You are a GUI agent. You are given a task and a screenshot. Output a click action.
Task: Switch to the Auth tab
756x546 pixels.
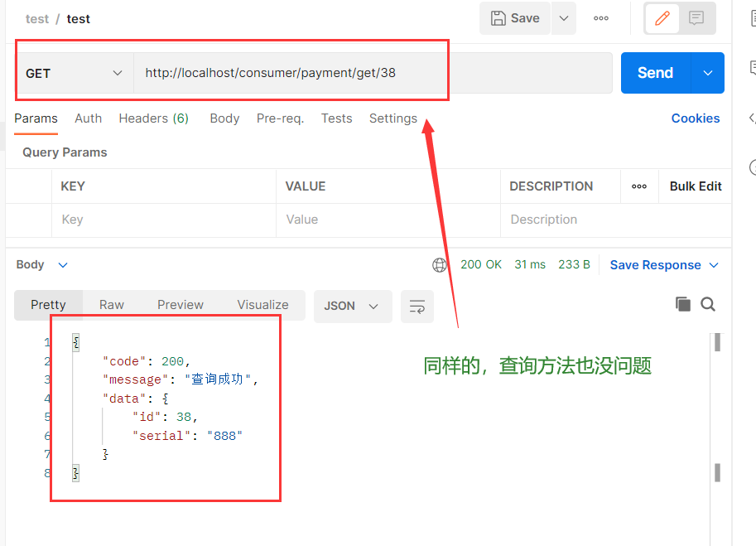[x=89, y=118]
